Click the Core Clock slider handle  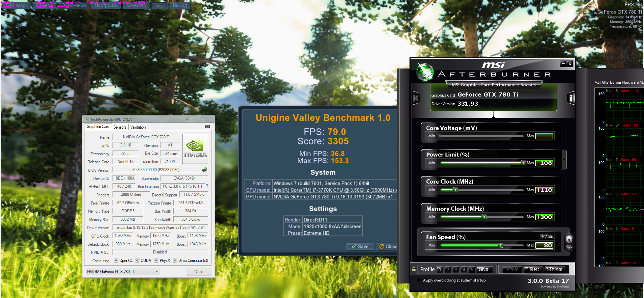coord(455,190)
